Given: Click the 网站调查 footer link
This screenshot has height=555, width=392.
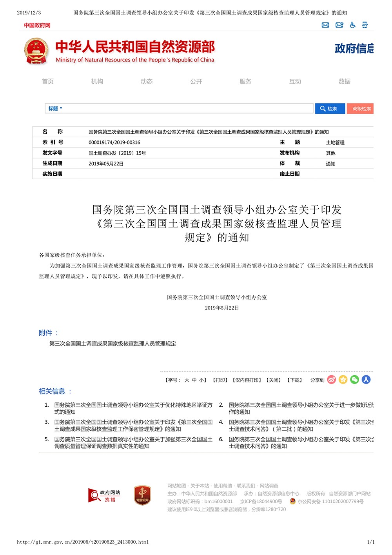Looking at the screenshot, I should (x=269, y=486).
